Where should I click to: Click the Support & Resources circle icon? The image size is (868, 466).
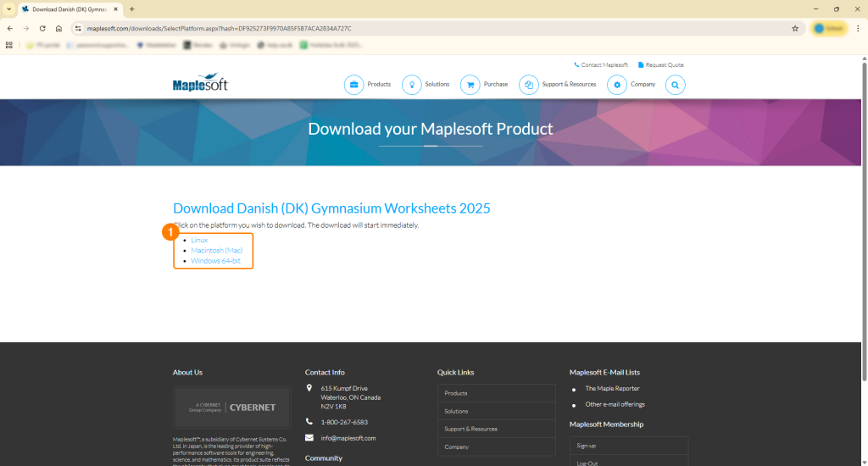coord(528,85)
